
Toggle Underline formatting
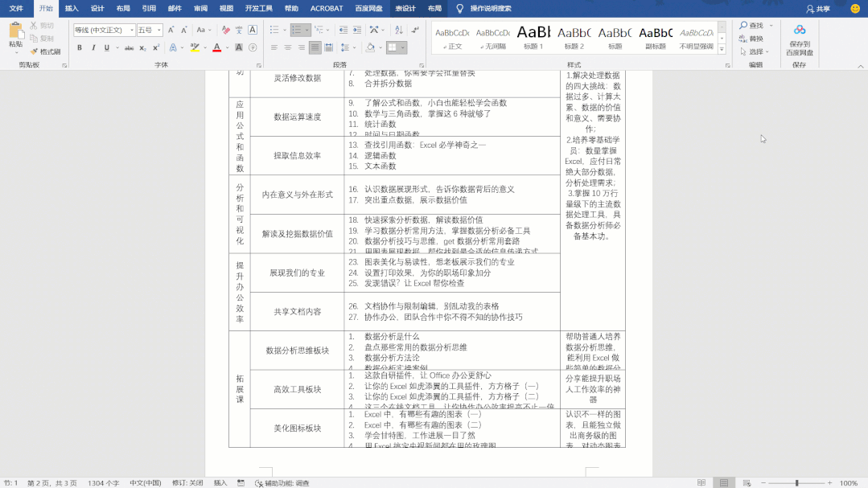pos(107,47)
